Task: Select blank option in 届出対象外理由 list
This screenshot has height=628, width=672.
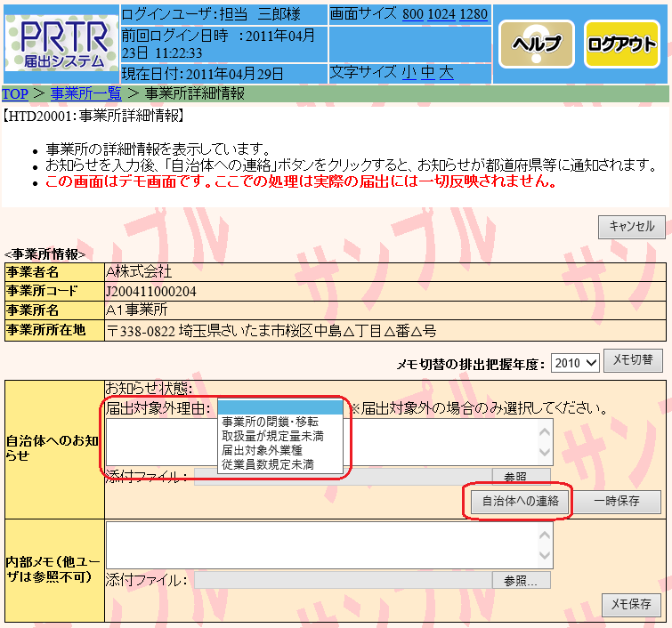Action: coord(280,407)
